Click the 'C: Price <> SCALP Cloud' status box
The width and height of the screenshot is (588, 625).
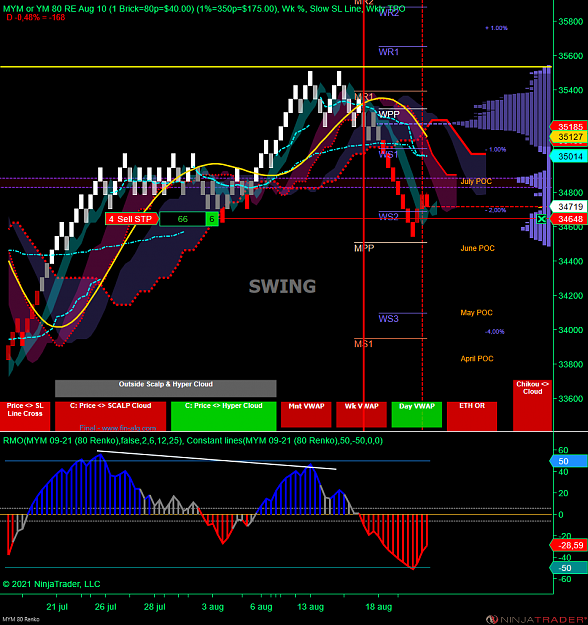click(110, 416)
